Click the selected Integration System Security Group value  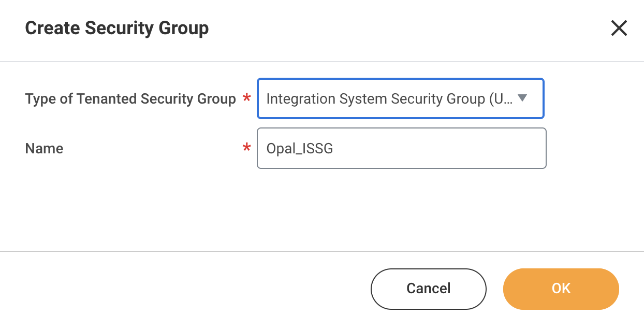point(375,98)
